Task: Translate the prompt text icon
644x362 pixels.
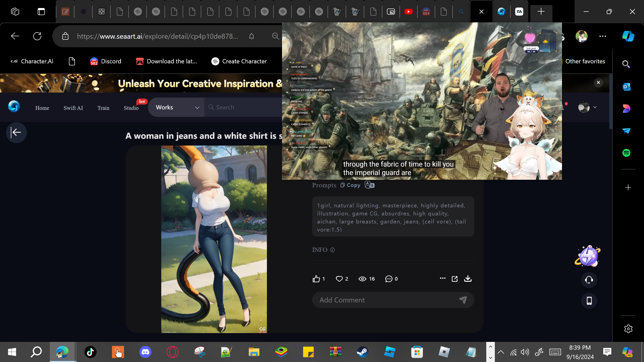Action: pos(370,185)
